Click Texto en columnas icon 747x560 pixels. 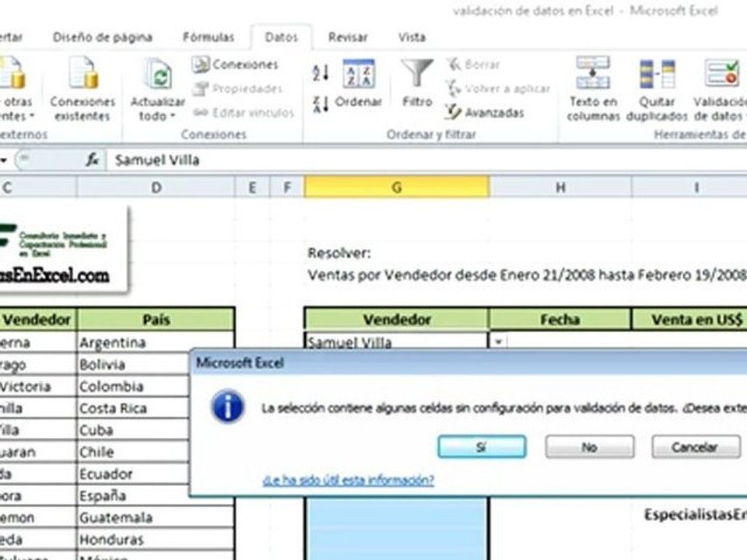click(593, 89)
